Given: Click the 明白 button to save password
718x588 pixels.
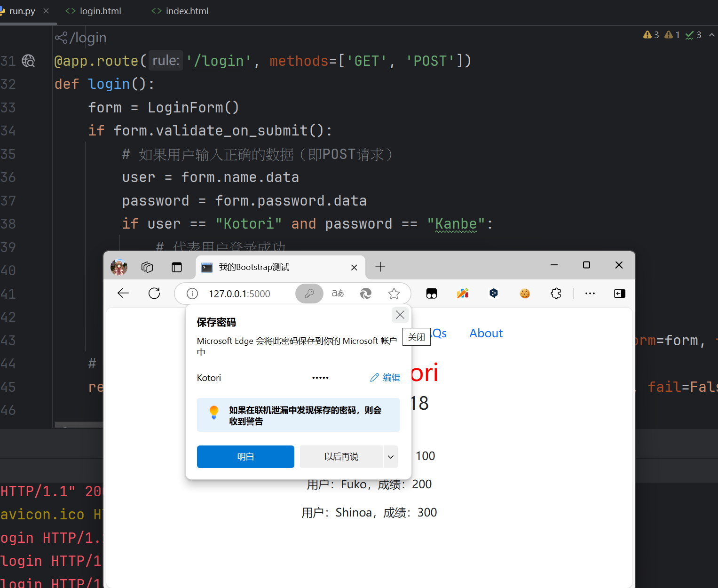Looking at the screenshot, I should pos(245,457).
